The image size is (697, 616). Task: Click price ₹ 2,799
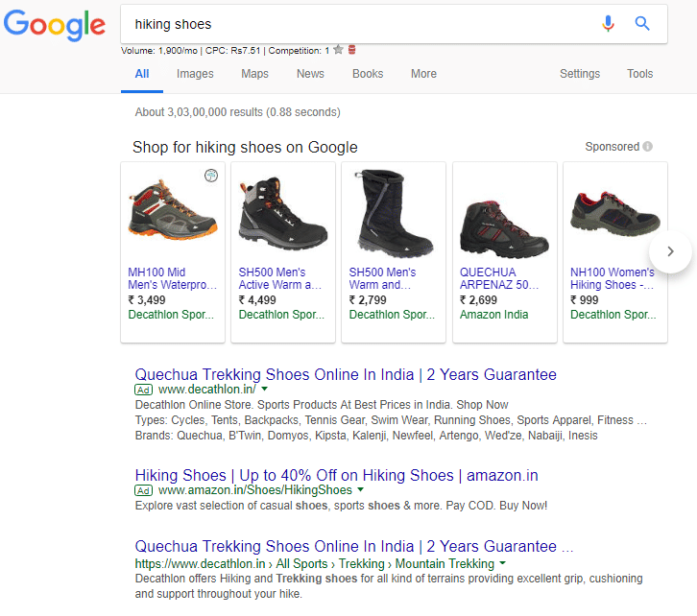(x=368, y=300)
